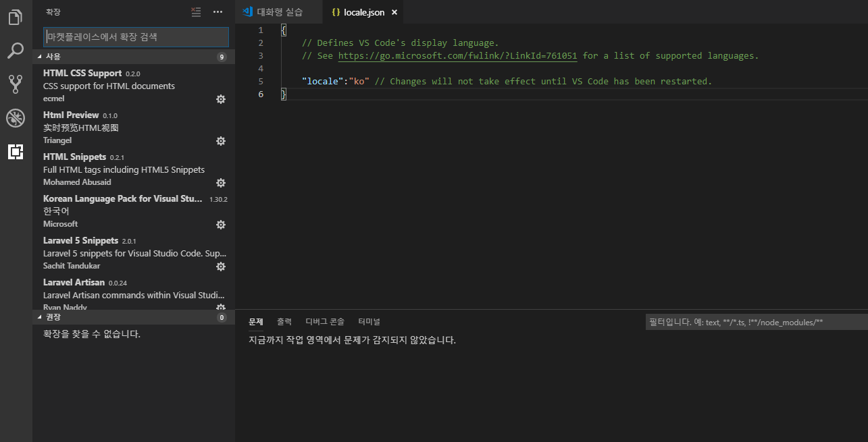Open the gear menu for HTML CSS Support
The image size is (868, 442).
click(220, 99)
